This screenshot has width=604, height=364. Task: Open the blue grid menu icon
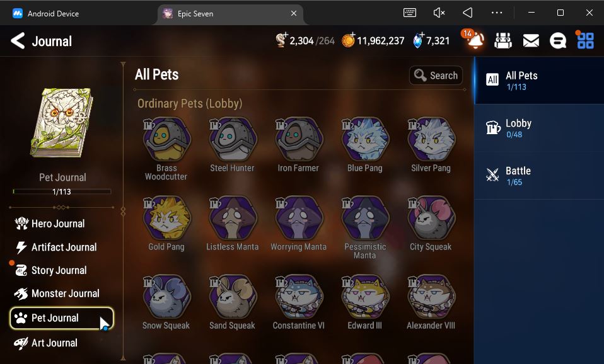pyautogui.click(x=586, y=40)
